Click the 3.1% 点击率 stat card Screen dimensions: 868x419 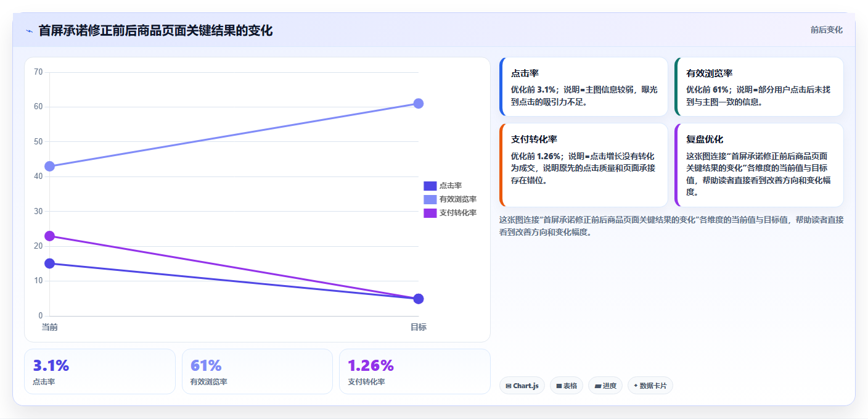100,371
